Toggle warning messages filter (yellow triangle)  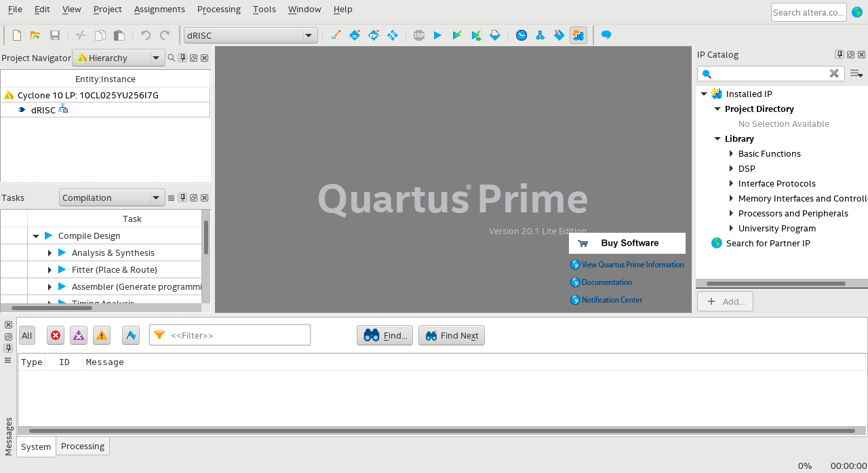click(102, 335)
